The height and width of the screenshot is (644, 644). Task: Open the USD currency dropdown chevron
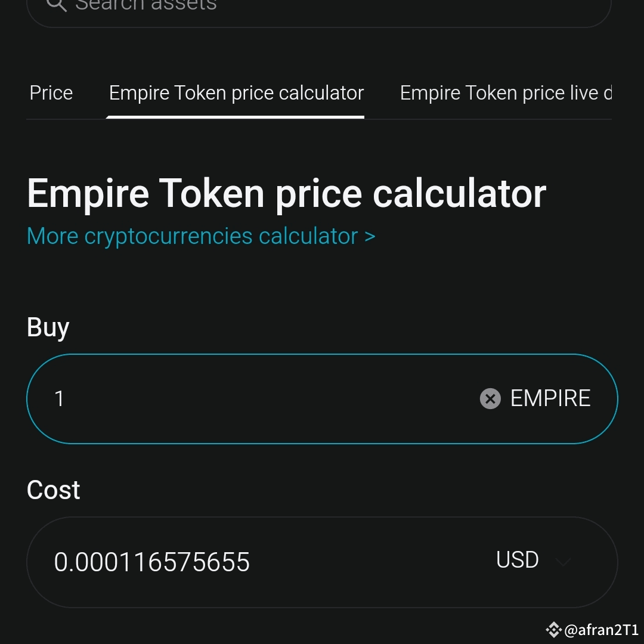pos(563,562)
